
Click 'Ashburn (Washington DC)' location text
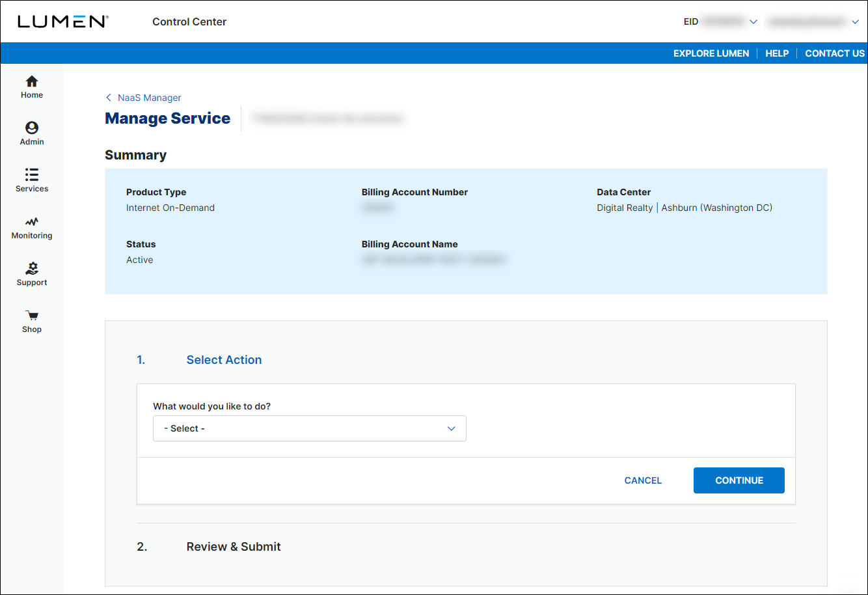(717, 208)
